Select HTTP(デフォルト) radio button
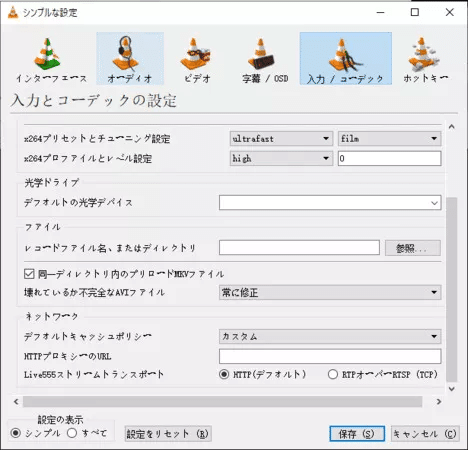468x450 pixels. tap(224, 374)
